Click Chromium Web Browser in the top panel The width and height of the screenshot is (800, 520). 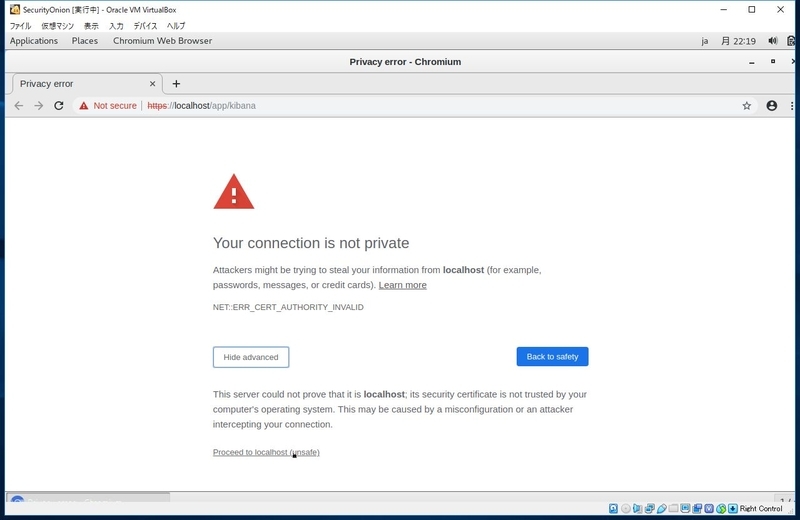click(x=162, y=41)
